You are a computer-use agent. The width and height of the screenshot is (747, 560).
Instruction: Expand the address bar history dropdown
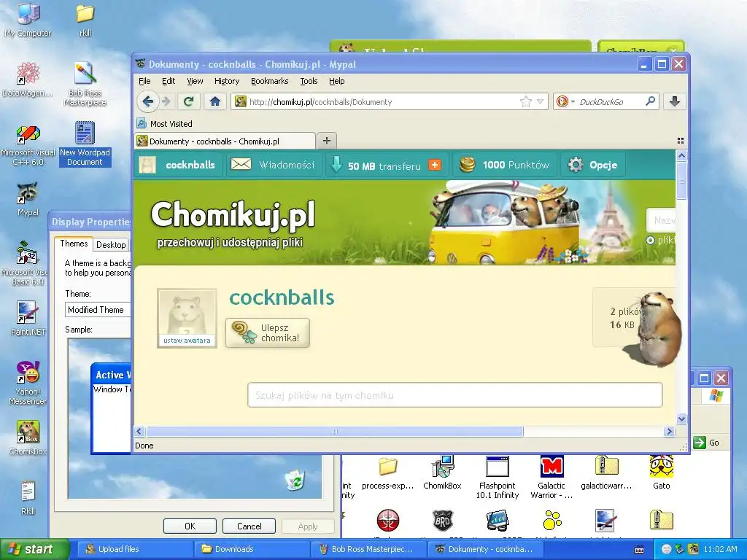point(540,101)
